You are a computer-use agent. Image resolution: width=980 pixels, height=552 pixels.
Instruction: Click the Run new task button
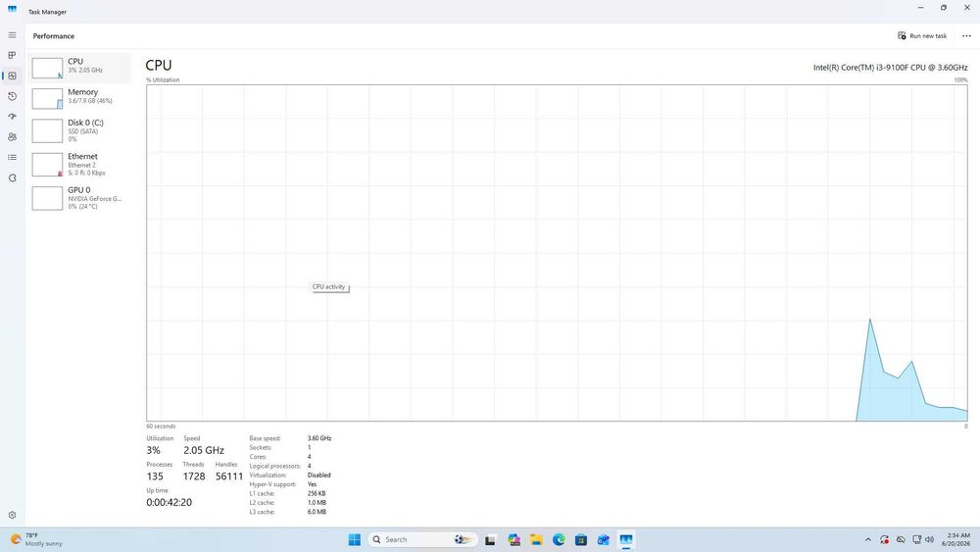click(922, 35)
